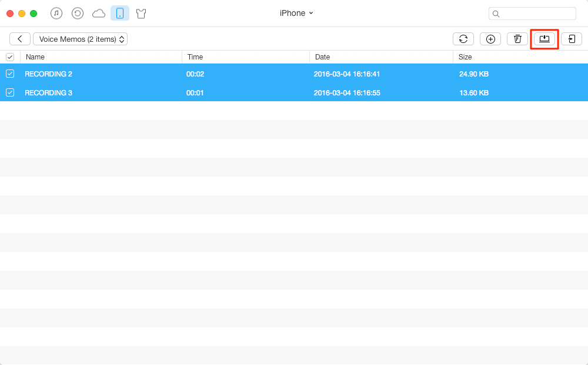This screenshot has width=588, height=365.
Task: Click the Send to Computer icon
Action: 544,39
